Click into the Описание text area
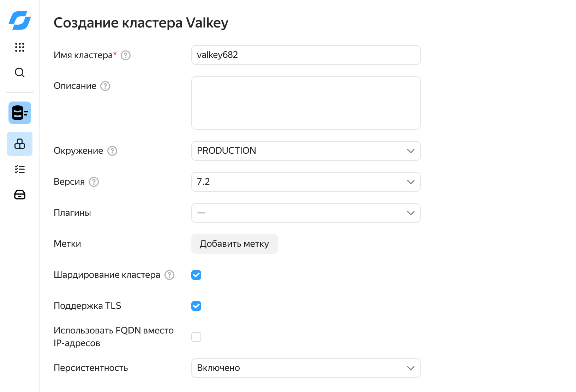 306,103
